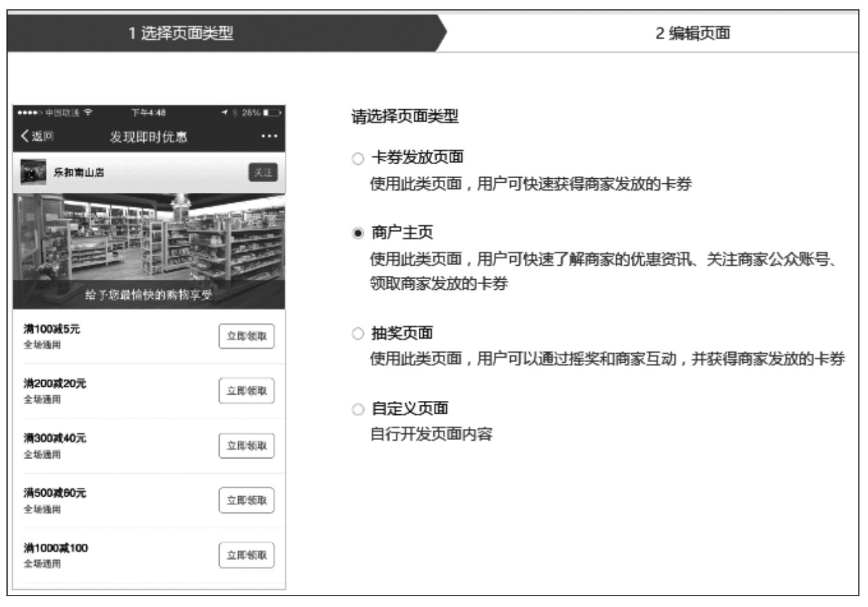Click the 乐和南山店 shop name
This screenshot has width=868, height=607.
79,173
